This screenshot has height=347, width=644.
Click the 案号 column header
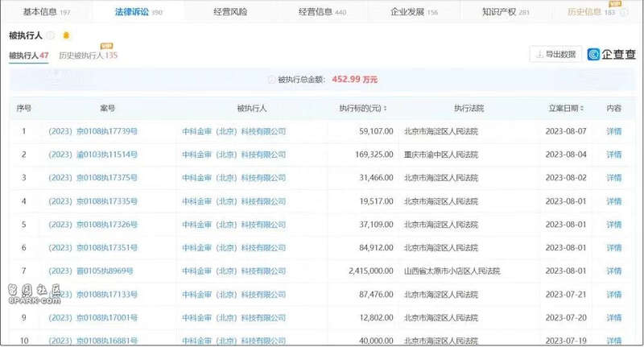click(108, 109)
